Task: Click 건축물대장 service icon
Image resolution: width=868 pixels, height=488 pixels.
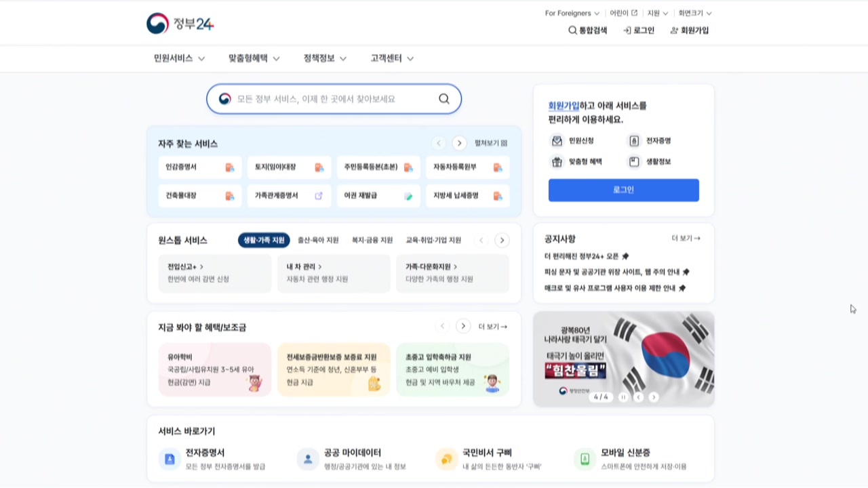Action: 230,196
